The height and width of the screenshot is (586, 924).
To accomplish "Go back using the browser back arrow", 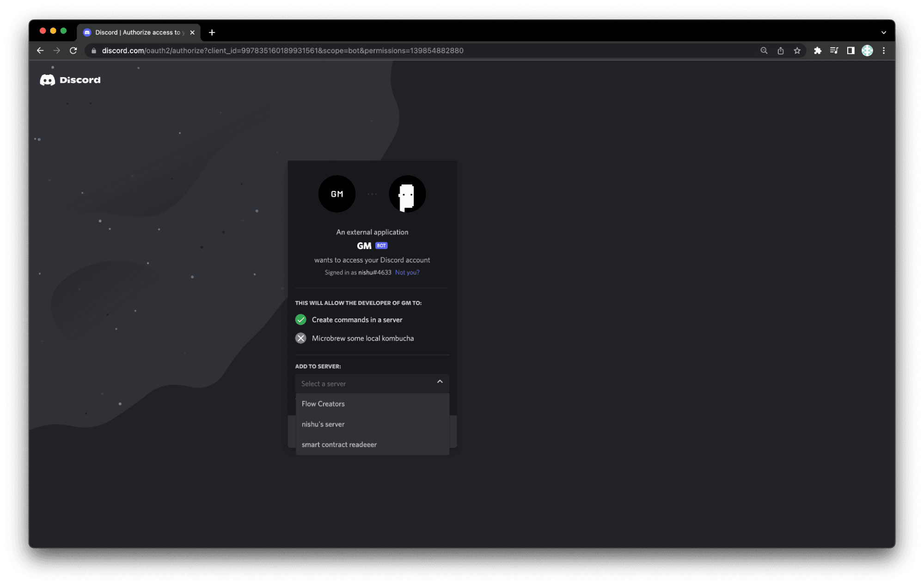I will coord(40,50).
